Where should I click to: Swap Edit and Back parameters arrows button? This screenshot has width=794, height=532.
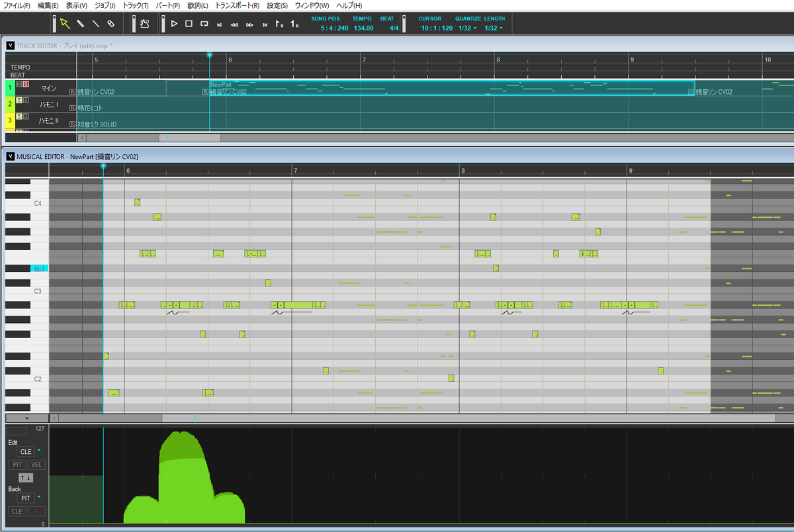coord(26,478)
